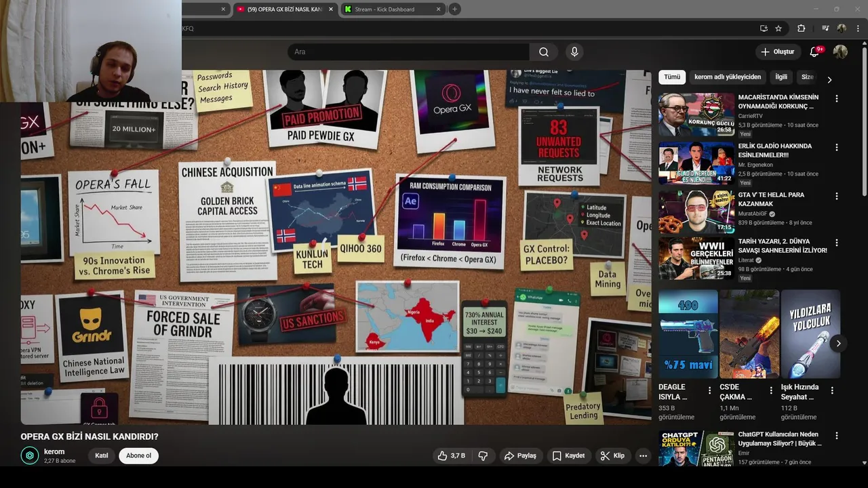
Task: Click install app icon in address bar
Action: pos(764,28)
